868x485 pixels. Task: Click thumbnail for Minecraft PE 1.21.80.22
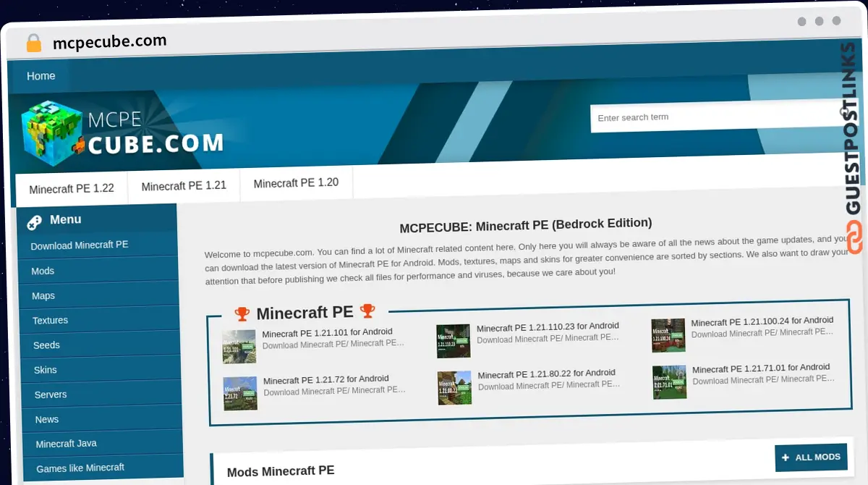pyautogui.click(x=455, y=388)
